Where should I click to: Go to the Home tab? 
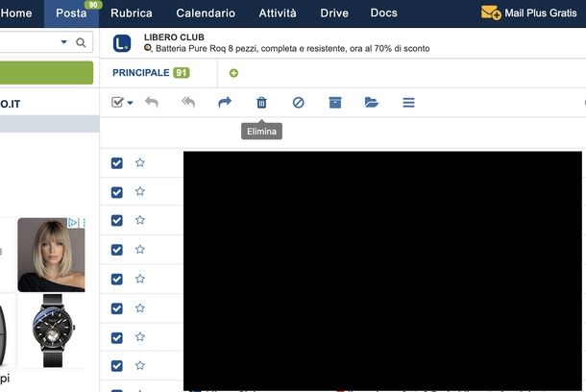pos(16,13)
